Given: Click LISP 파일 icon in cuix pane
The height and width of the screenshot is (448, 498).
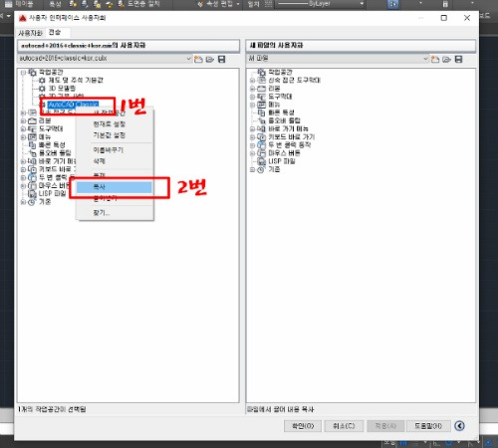Looking at the screenshot, I should coord(32,194).
